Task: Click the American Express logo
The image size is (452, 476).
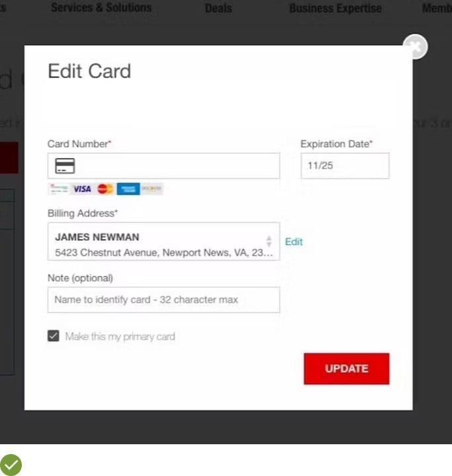Action: (128, 189)
